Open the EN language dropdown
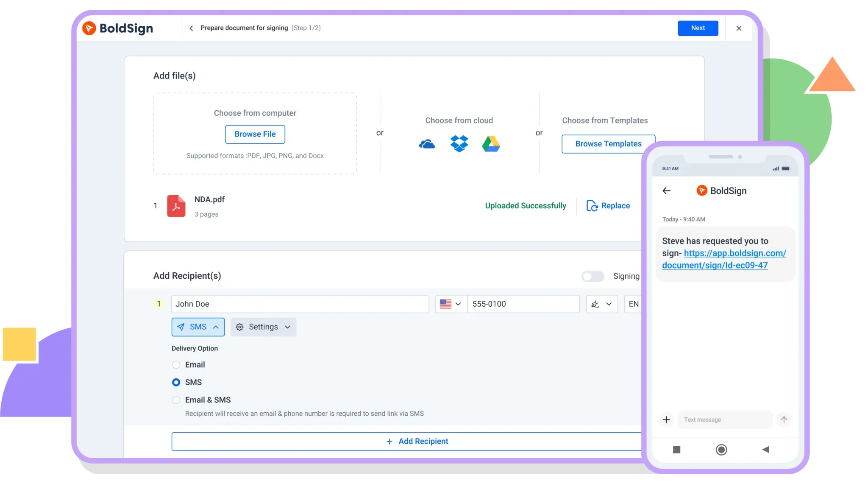Screen dimensions: 868x484 633,304
